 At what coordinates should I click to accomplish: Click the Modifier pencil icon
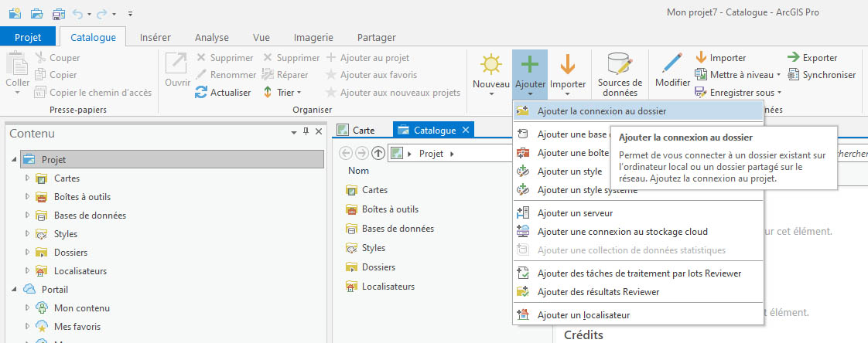(672, 65)
